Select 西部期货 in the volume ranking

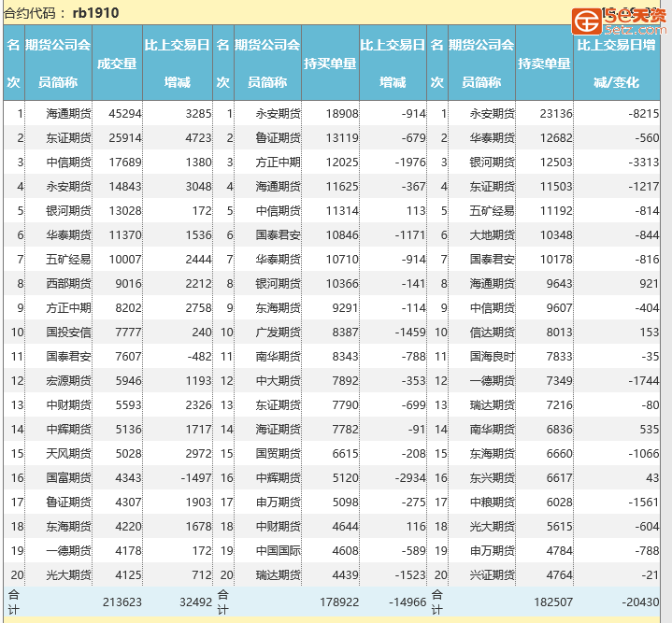pos(68,284)
